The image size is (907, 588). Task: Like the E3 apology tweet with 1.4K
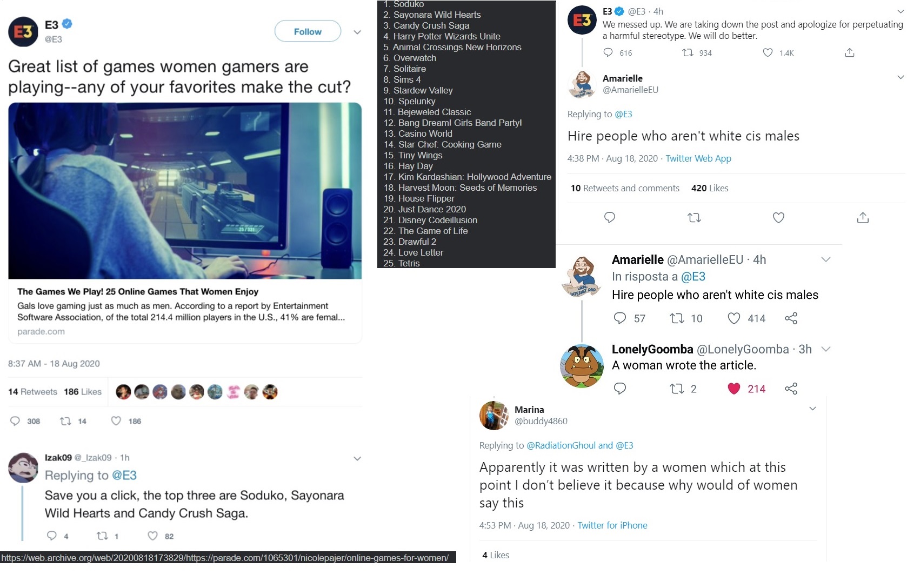tap(768, 52)
